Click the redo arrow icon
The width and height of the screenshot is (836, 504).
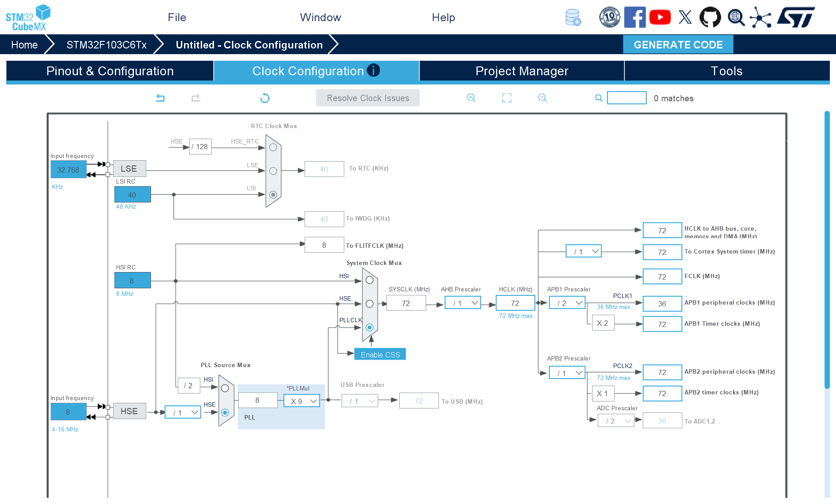[196, 98]
